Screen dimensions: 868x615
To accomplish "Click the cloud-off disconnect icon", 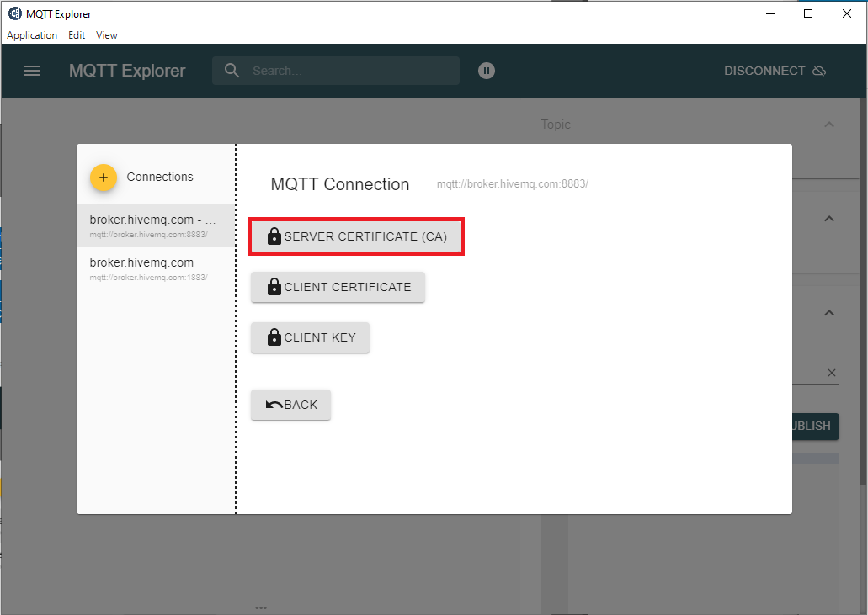I will [x=819, y=71].
